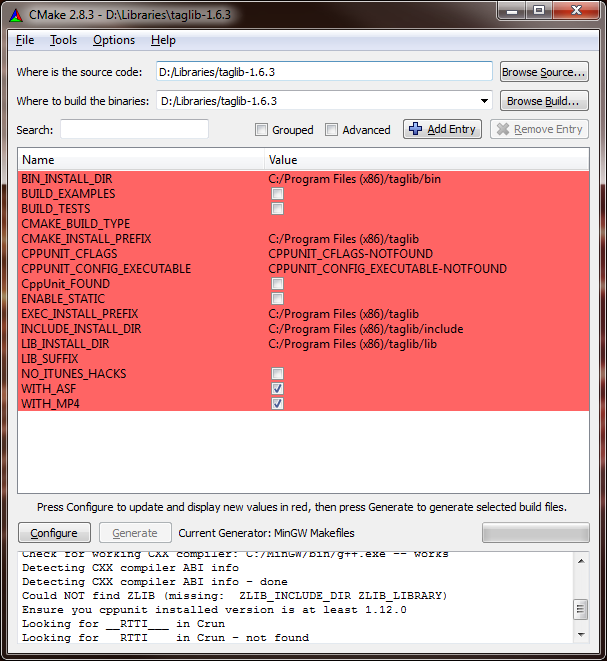Maximize the CMake window
This screenshot has width=607, height=661.
point(539,11)
